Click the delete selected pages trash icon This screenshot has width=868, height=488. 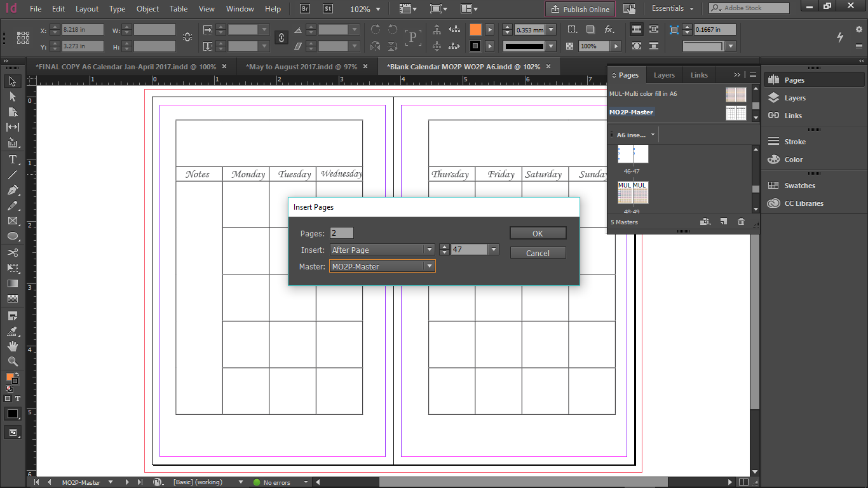point(741,222)
